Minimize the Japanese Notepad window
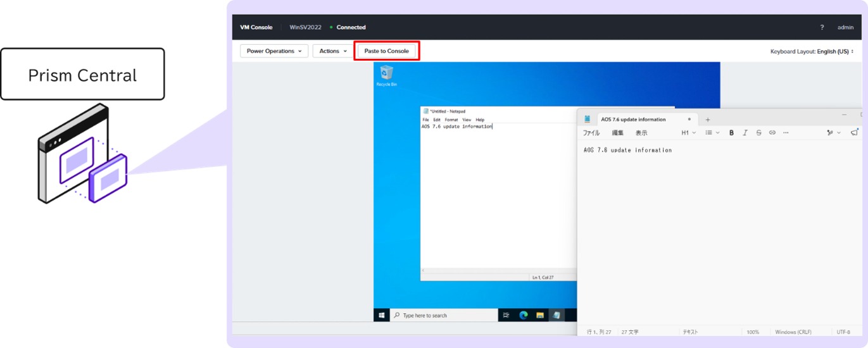Screen dimensions: 868x348 point(844,115)
